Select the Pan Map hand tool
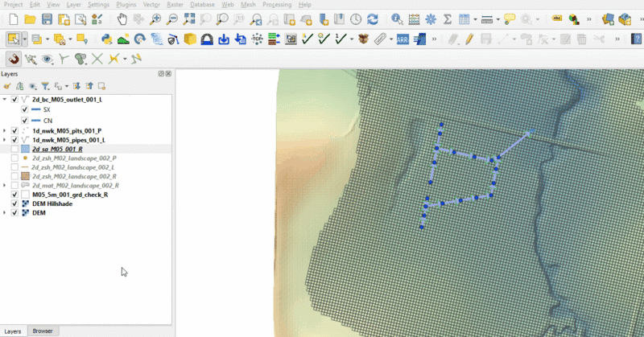 (x=121, y=18)
